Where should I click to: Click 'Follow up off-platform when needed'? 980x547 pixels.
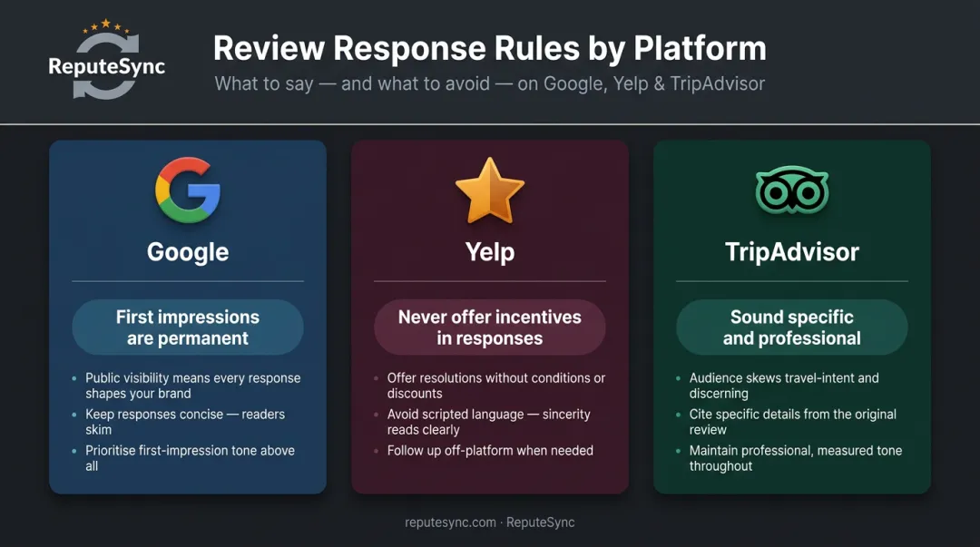(490, 451)
